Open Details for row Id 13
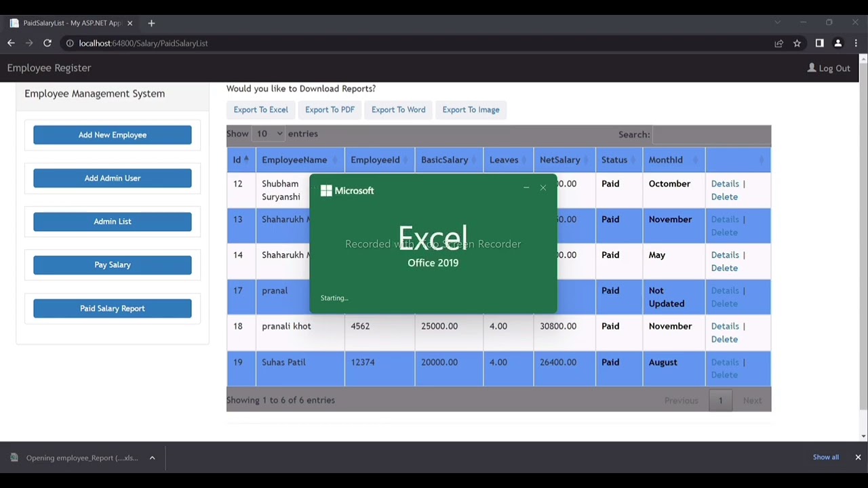This screenshot has height=488, width=868. 725,220
